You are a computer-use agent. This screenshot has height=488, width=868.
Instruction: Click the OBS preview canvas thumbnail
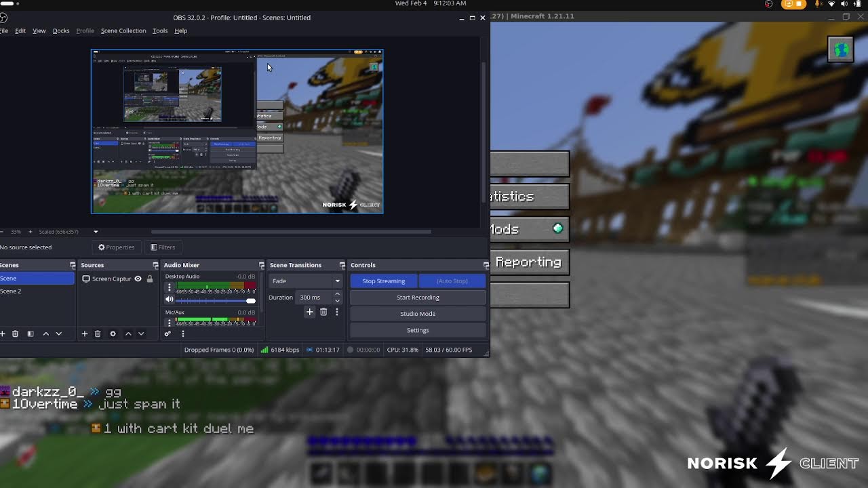click(237, 131)
